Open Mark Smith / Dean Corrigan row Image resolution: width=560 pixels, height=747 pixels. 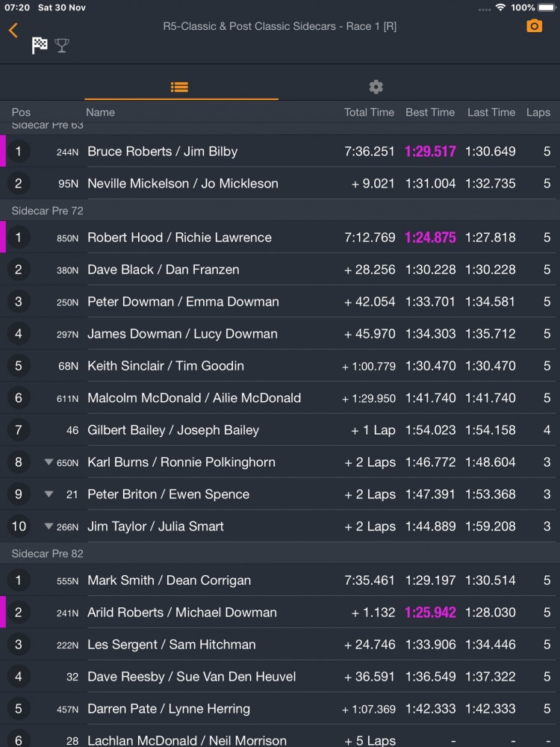[280, 580]
